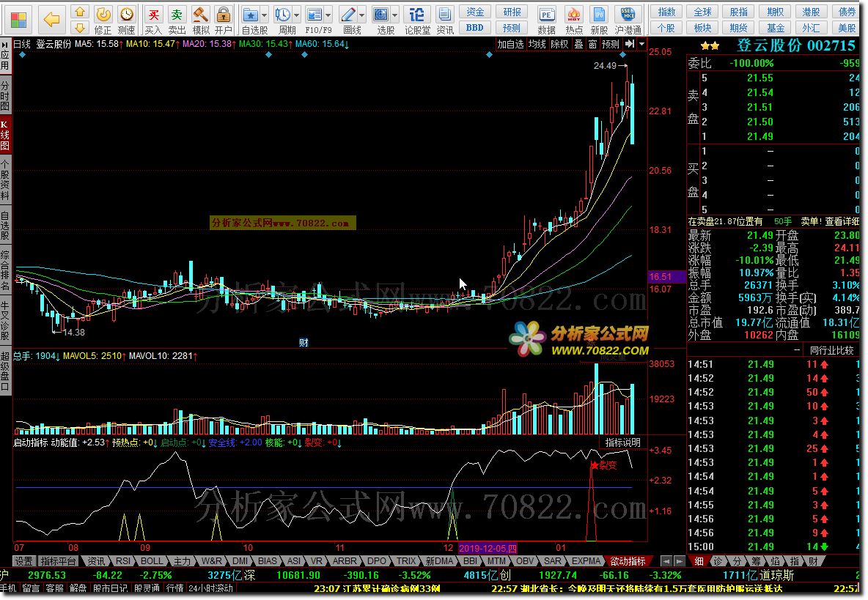Go back with the yellow left arrow
This screenshot has height=600, width=868.
(x=51, y=19)
